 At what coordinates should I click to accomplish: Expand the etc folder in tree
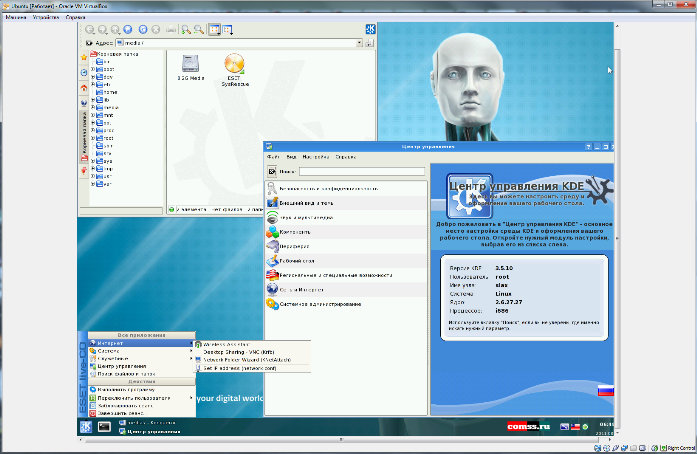[x=93, y=84]
